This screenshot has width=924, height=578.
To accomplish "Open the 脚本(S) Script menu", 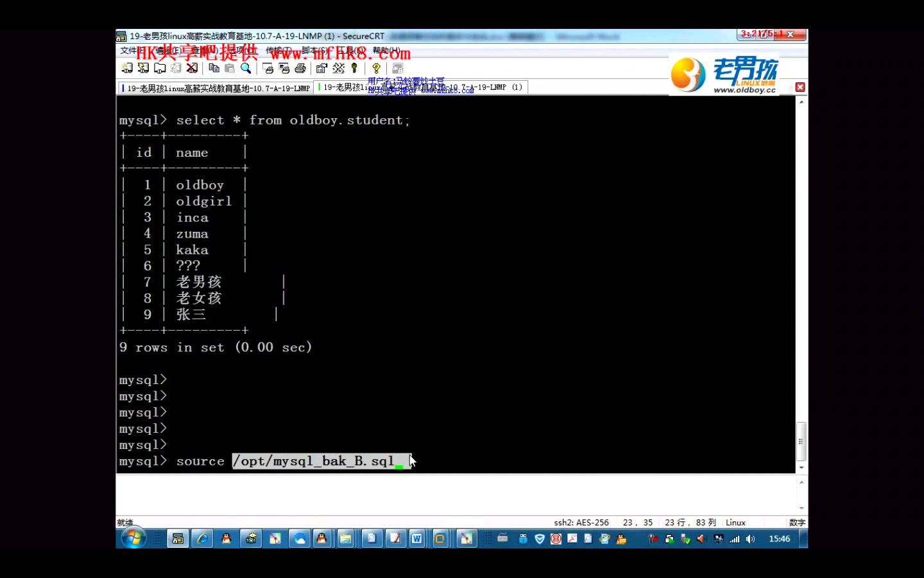I will (314, 51).
